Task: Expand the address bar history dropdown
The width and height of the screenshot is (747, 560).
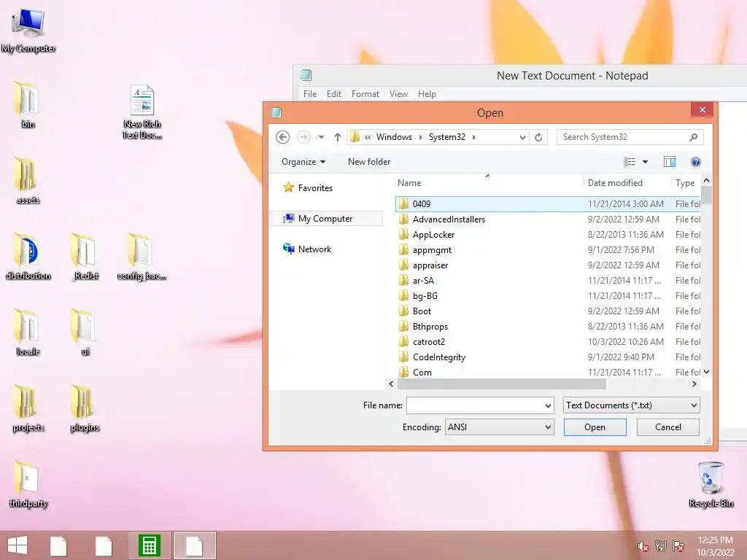Action: click(522, 137)
